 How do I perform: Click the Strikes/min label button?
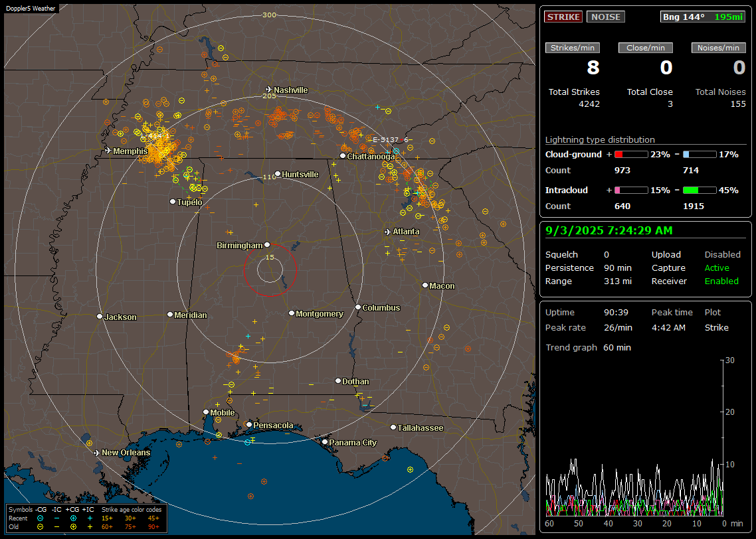572,48
